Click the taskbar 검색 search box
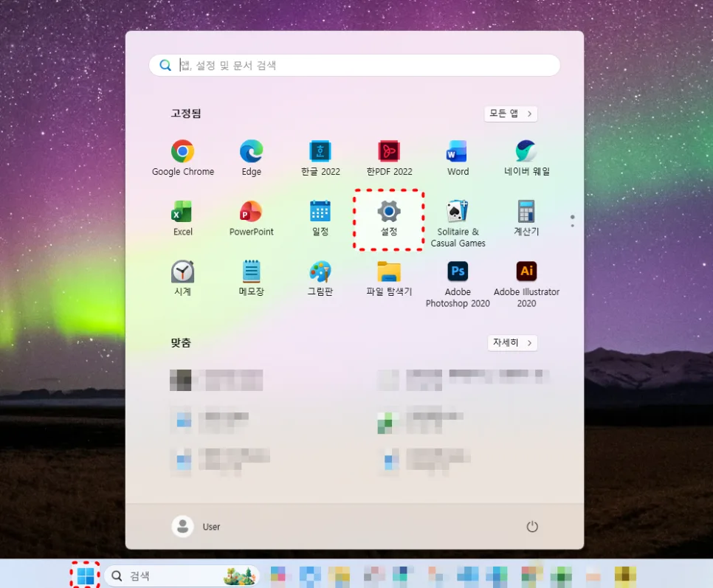713x588 pixels. [182, 576]
